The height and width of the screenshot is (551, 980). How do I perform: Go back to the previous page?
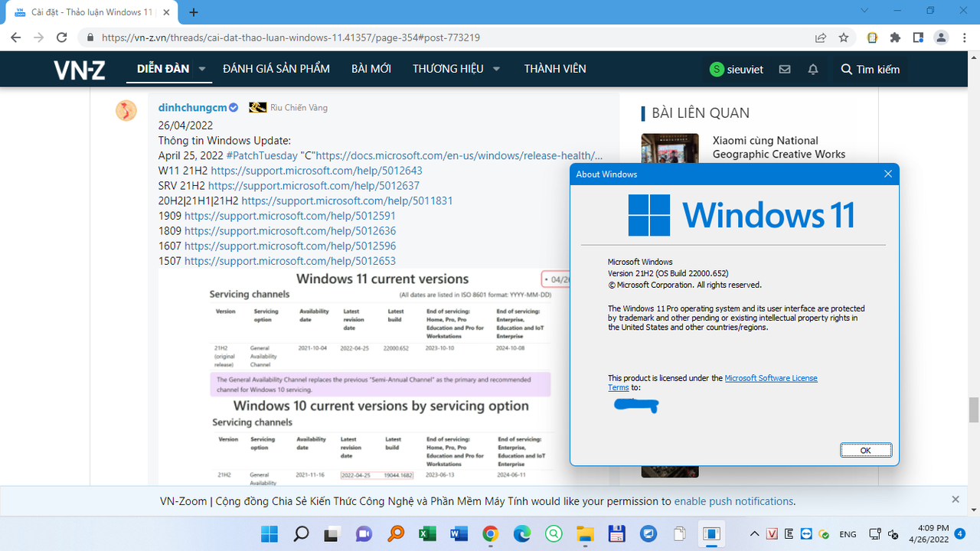15,37
